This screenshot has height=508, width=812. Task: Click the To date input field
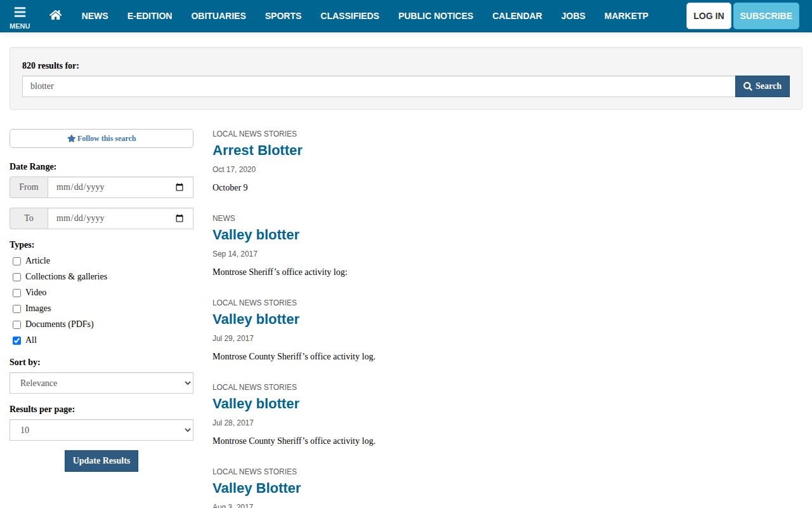click(121, 218)
